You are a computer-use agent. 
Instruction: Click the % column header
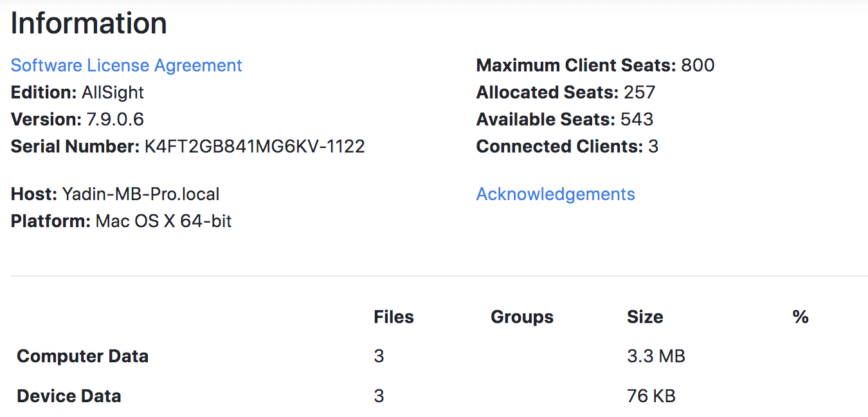800,317
